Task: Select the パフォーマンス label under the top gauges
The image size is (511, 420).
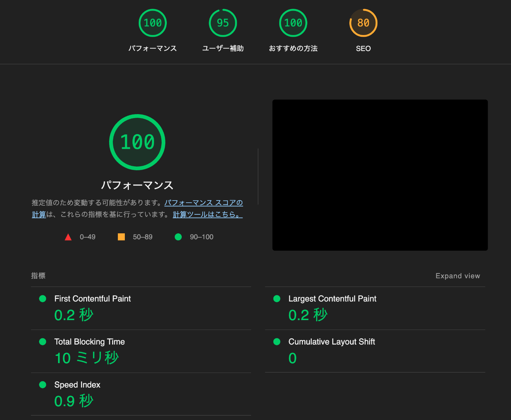Action: [x=153, y=48]
